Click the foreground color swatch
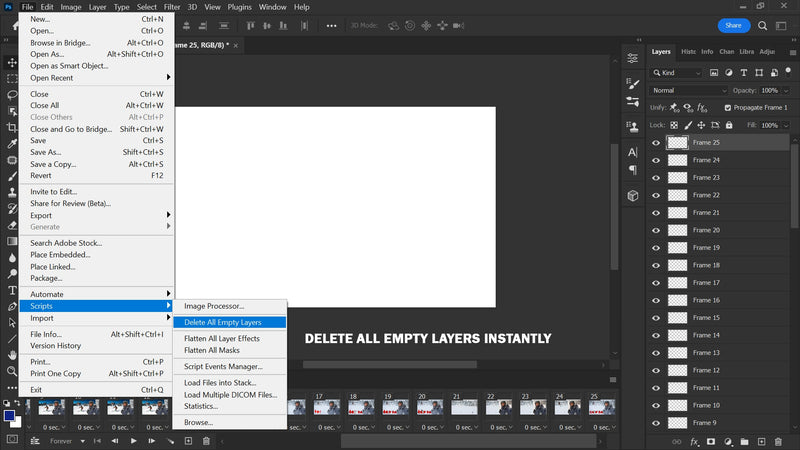Viewport: 800px width, 450px height. point(9,416)
